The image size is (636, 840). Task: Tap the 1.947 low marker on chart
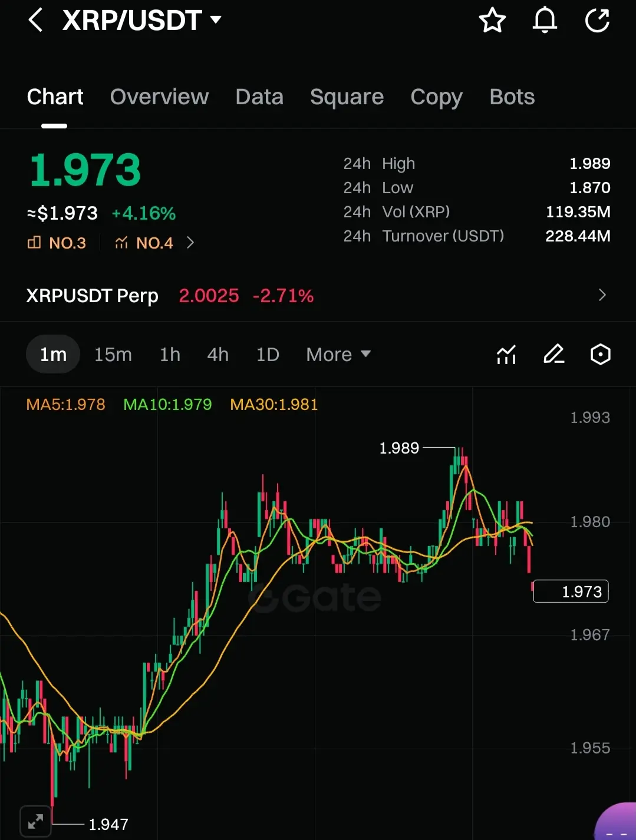pos(108,825)
